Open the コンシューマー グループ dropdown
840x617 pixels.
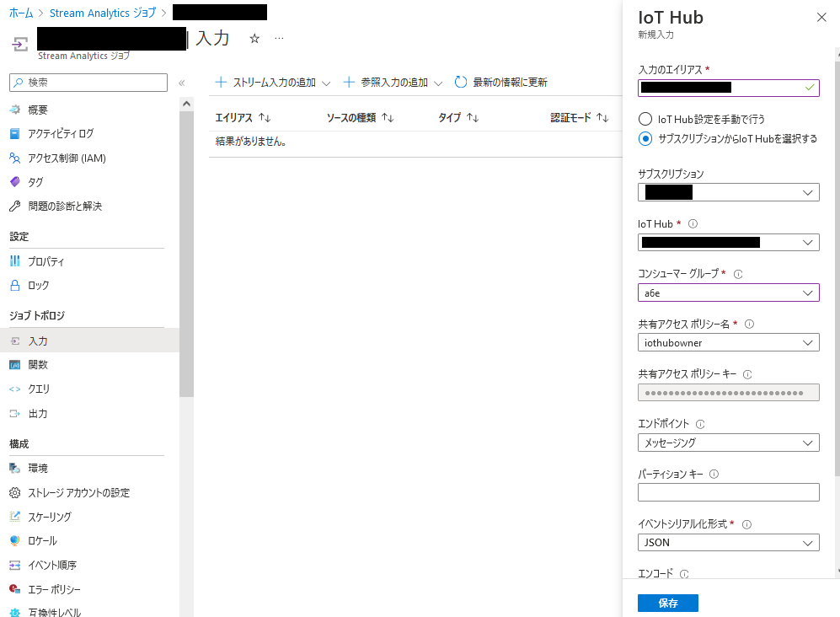tap(728, 292)
